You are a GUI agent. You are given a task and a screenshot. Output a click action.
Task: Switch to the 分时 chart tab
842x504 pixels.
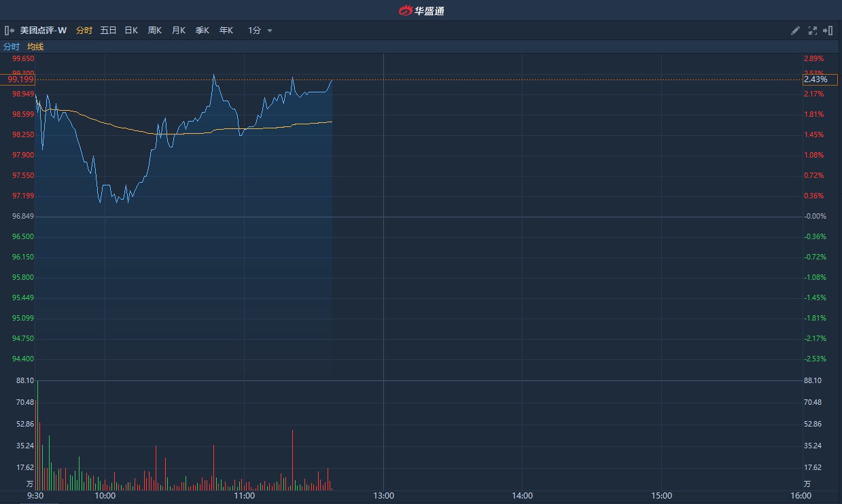tap(84, 31)
